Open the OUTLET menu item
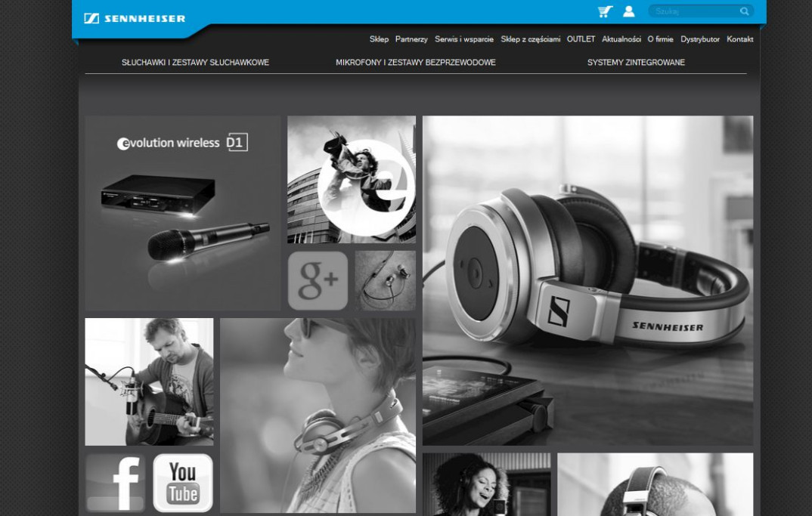Viewport: 812px width, 516px height. (581, 39)
